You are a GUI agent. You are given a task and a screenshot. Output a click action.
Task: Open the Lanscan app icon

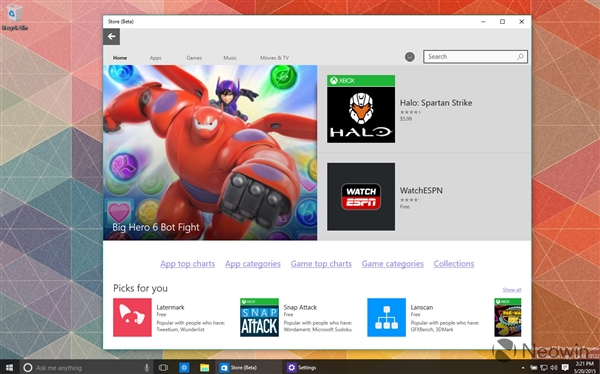tap(386, 317)
